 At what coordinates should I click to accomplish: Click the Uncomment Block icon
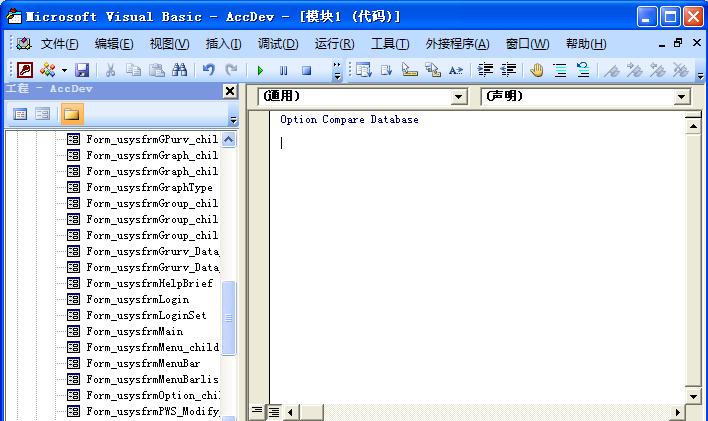click(x=583, y=70)
